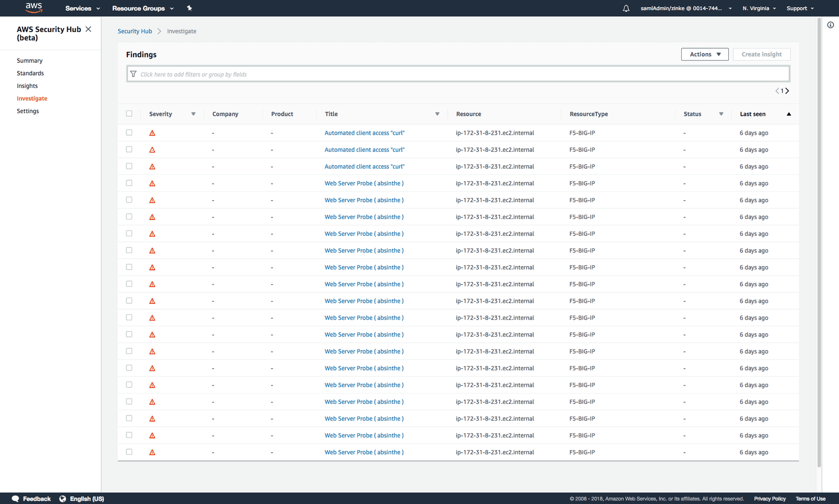839x504 pixels.
Task: Click the globe icon next to English (US)
Action: (x=62, y=498)
